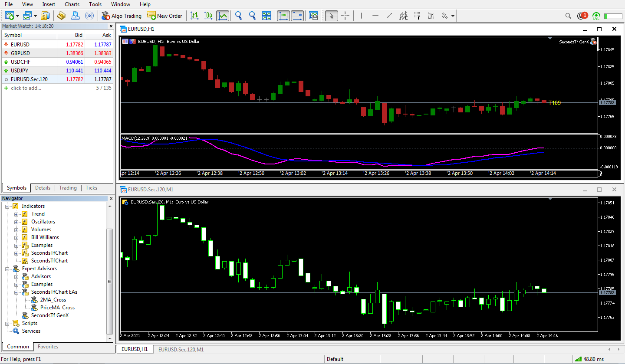This screenshot has height=364, width=625.
Task: Switch to EURUSD.Sec.120,M1 chart tab
Action: click(181, 349)
